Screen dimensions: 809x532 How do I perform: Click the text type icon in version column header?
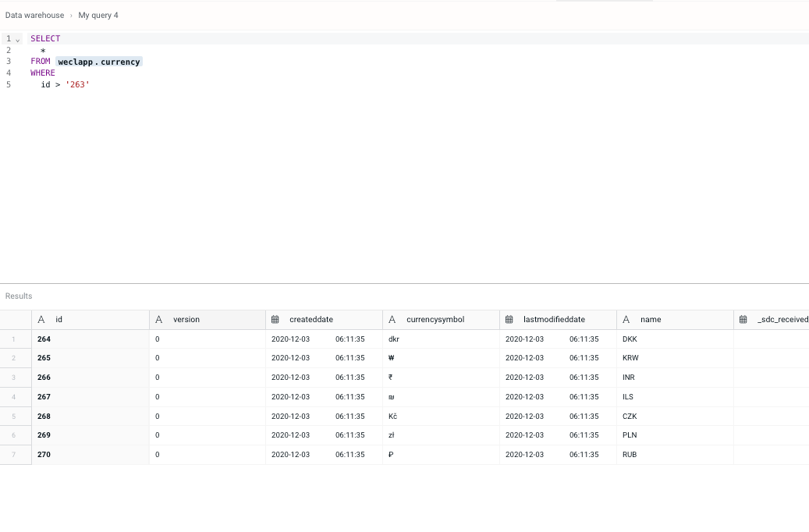159,319
